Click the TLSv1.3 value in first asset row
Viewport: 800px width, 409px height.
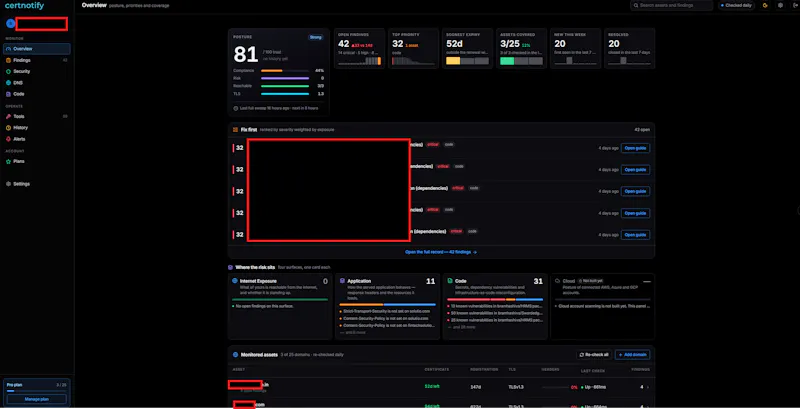pos(514,387)
